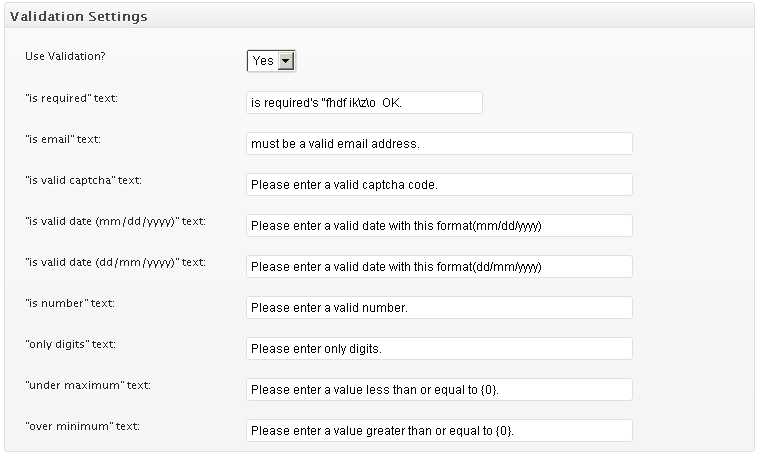758x454 pixels.
Task: Select the "less than or equal to" field
Action: click(439, 390)
